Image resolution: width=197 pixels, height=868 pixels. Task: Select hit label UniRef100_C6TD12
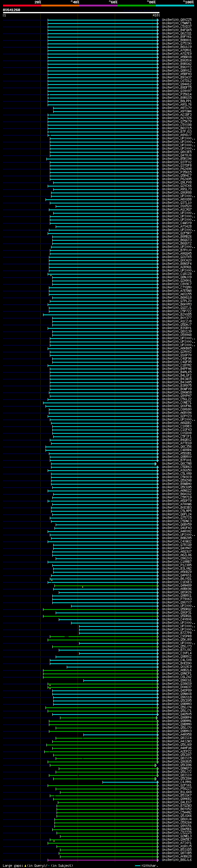click(x=176, y=81)
